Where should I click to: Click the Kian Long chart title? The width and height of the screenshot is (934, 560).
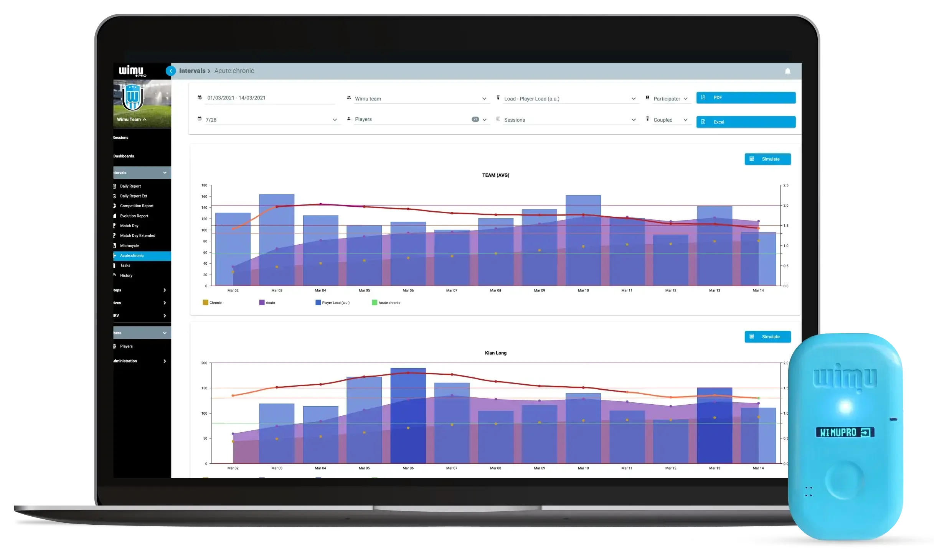point(496,353)
